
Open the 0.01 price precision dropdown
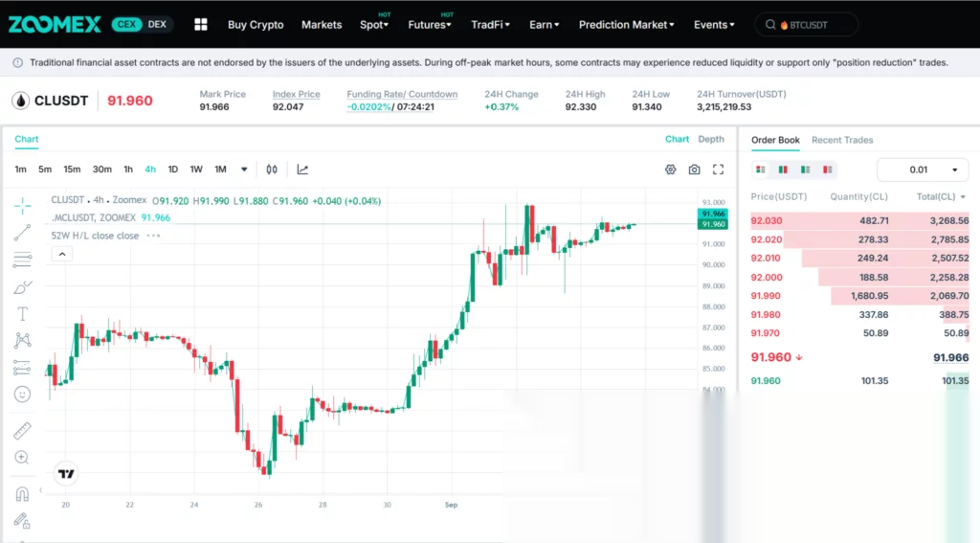point(923,170)
